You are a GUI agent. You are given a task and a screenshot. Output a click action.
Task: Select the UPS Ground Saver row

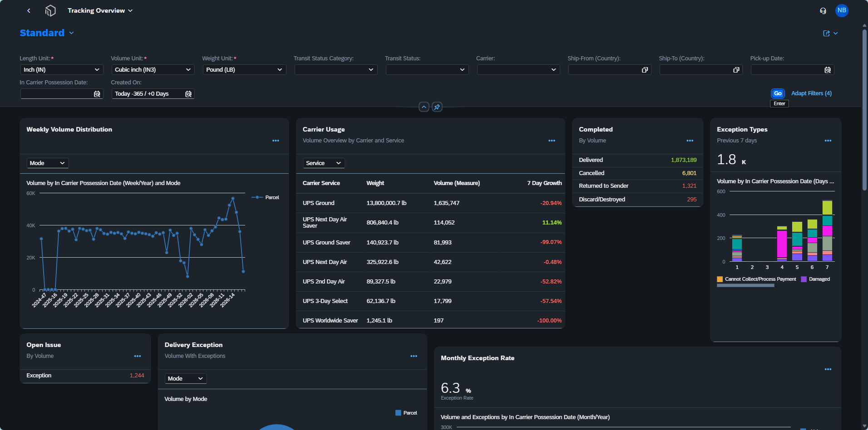tap(430, 243)
